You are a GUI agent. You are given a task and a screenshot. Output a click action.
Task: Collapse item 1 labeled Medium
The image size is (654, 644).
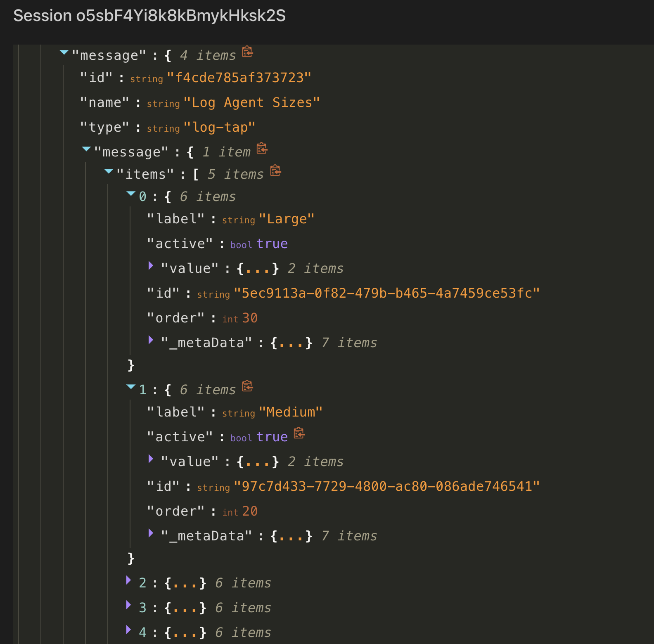coord(131,387)
